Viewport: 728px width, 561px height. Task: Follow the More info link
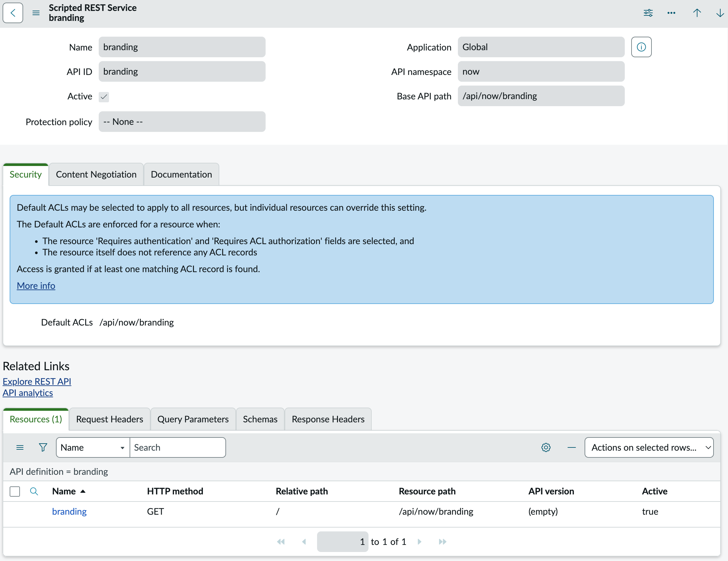[36, 286]
